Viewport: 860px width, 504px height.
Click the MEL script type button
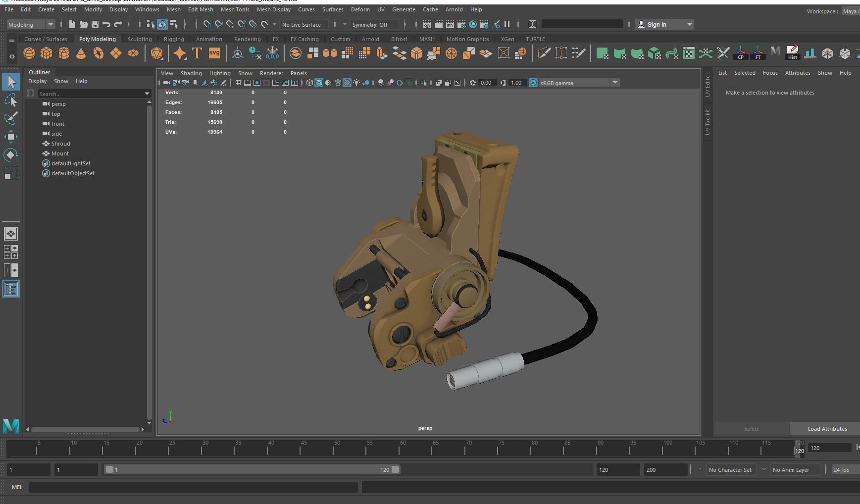tap(17, 487)
